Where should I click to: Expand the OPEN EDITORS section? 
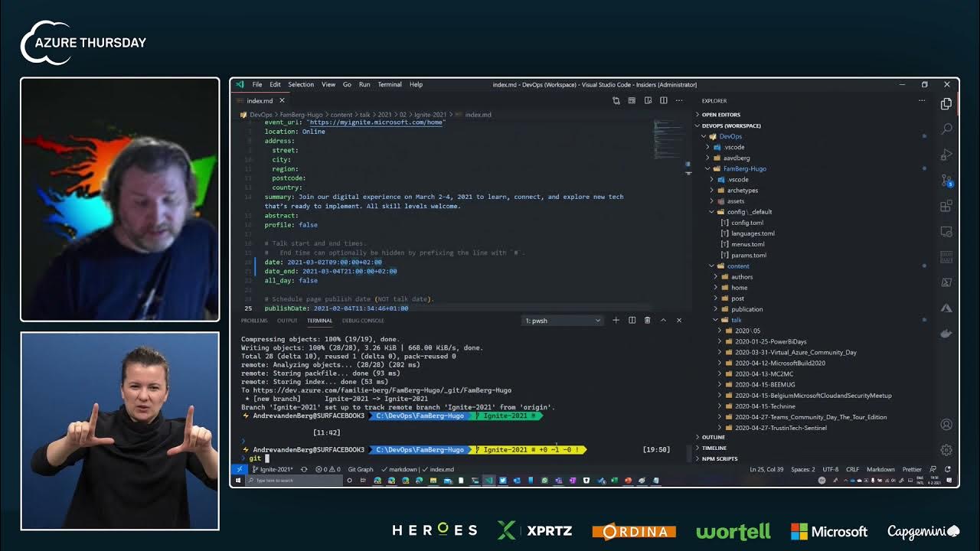720,115
